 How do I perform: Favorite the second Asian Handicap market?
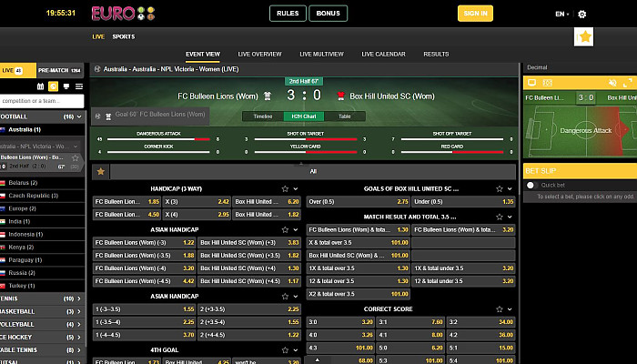pos(285,297)
